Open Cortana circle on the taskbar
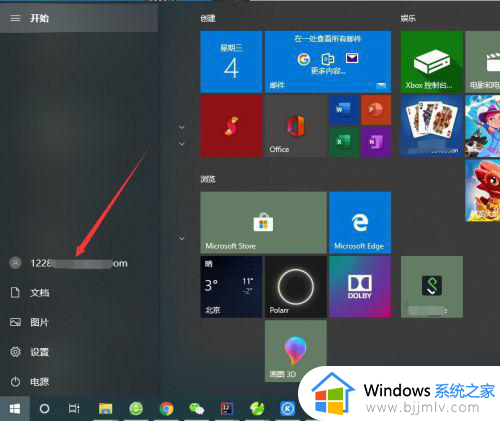The height and width of the screenshot is (421, 500). click(44, 408)
